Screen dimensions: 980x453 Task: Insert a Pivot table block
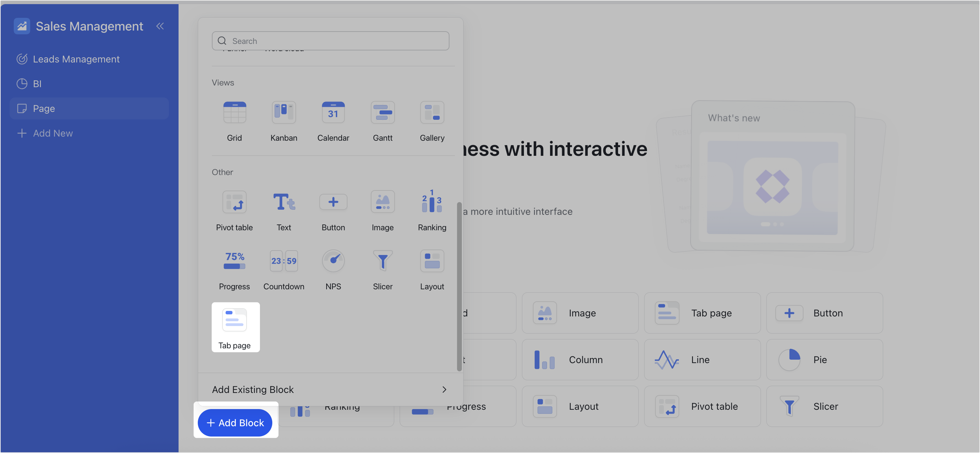[234, 210]
